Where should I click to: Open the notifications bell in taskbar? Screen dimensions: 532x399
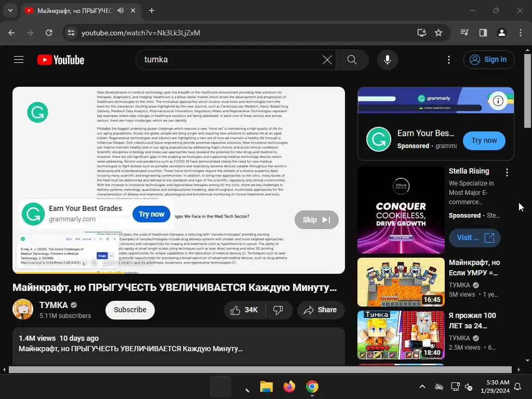click(x=518, y=387)
